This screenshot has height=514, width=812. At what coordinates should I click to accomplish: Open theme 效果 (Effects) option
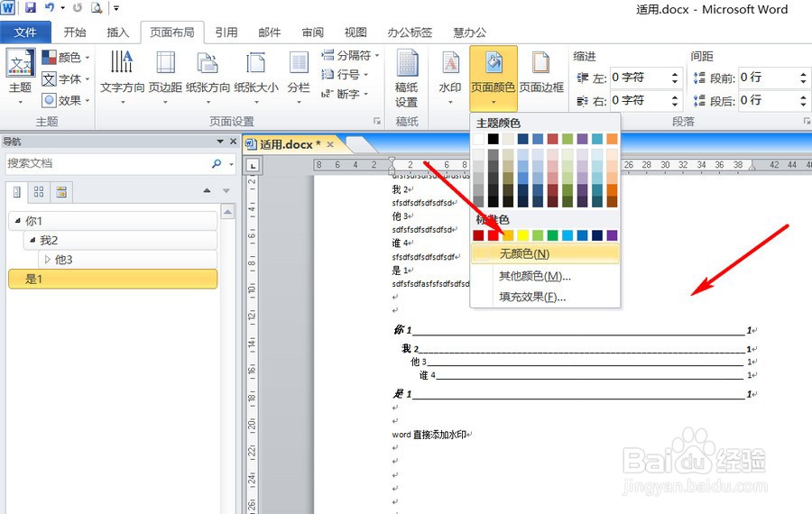65,100
